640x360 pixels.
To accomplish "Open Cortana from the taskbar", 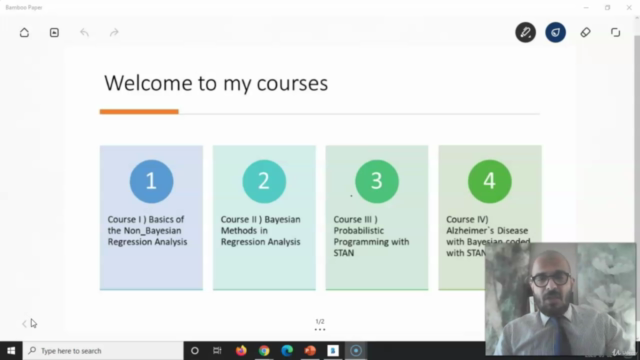I will 195,351.
